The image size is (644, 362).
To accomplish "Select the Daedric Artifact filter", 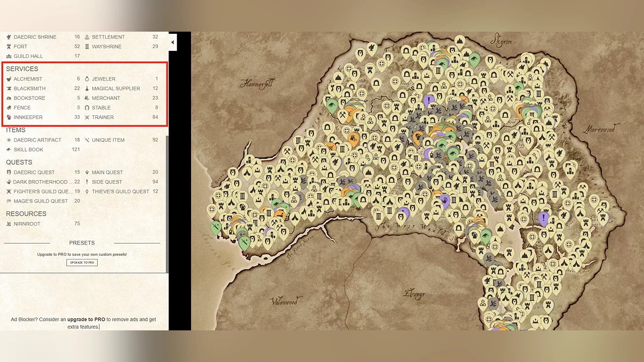I will coord(37,140).
